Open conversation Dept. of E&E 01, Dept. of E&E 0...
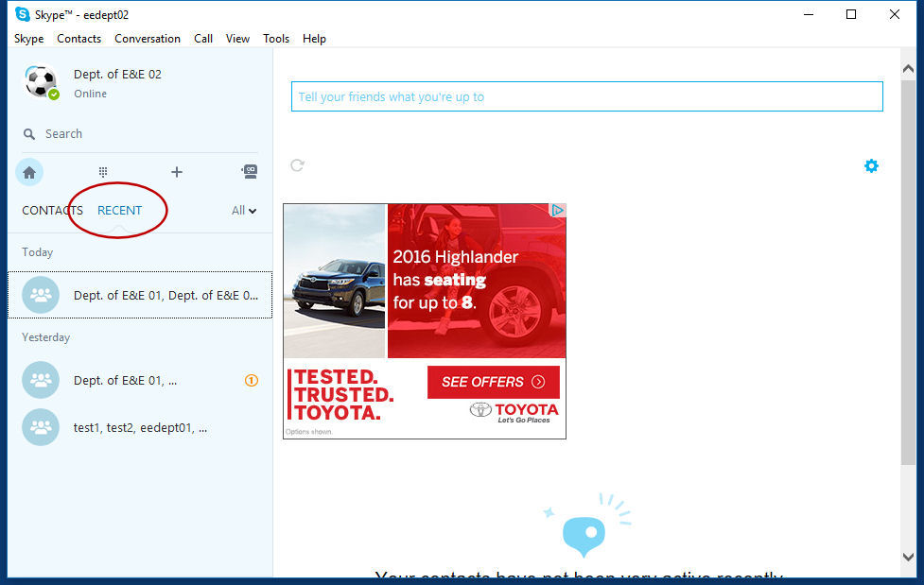The width and height of the screenshot is (924, 585). pos(140,295)
